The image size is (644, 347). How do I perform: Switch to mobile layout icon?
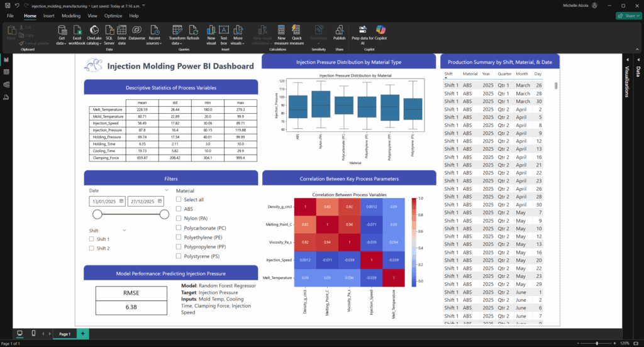pos(34,333)
